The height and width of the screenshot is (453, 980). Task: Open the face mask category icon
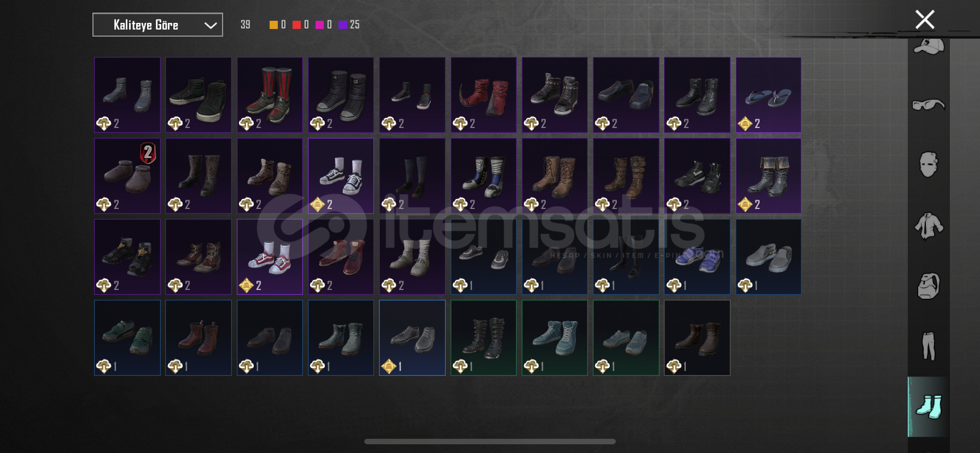click(929, 164)
